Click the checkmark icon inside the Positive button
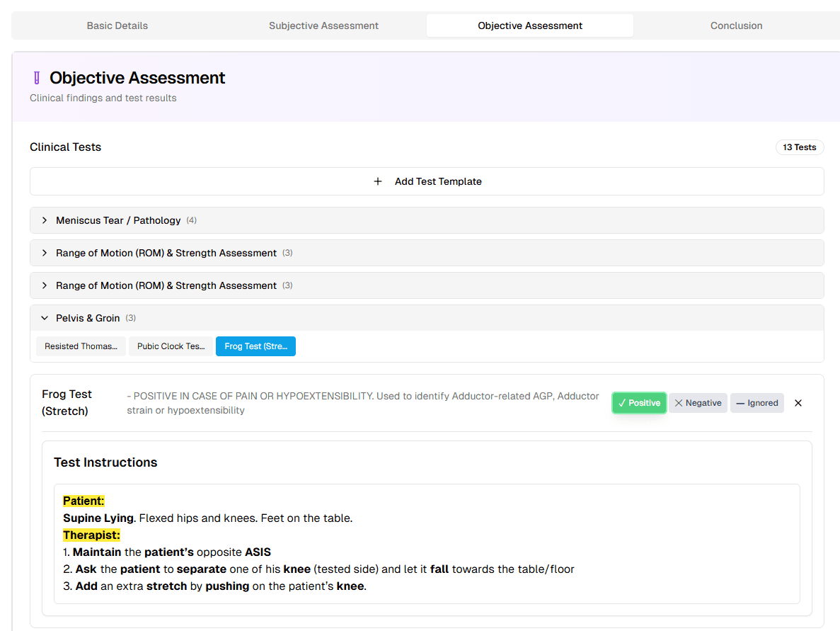This screenshot has width=840, height=631. click(x=621, y=402)
